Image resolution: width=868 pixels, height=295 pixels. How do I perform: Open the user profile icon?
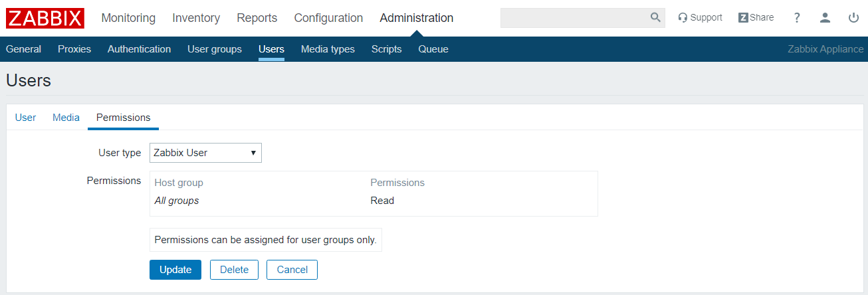825,18
